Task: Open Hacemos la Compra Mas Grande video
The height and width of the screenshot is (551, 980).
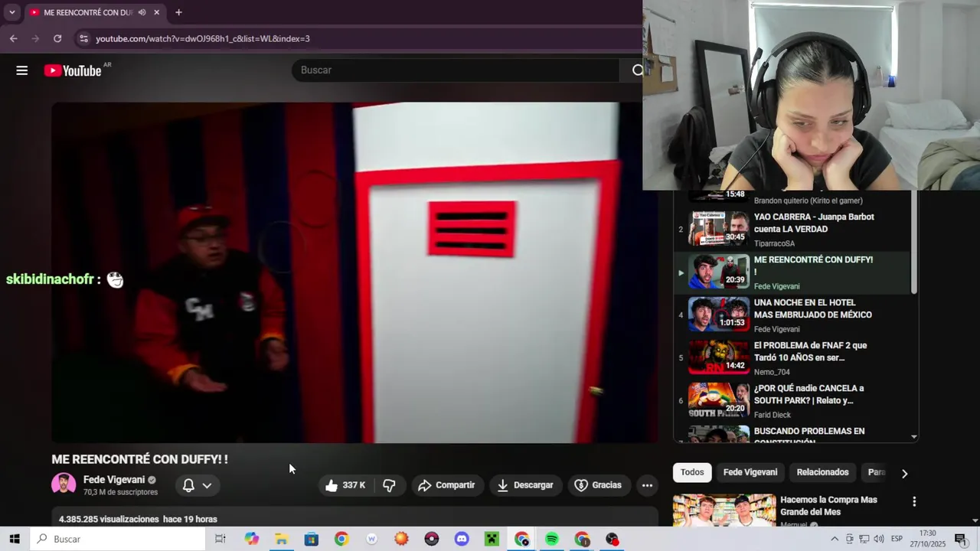Action: [x=828, y=506]
